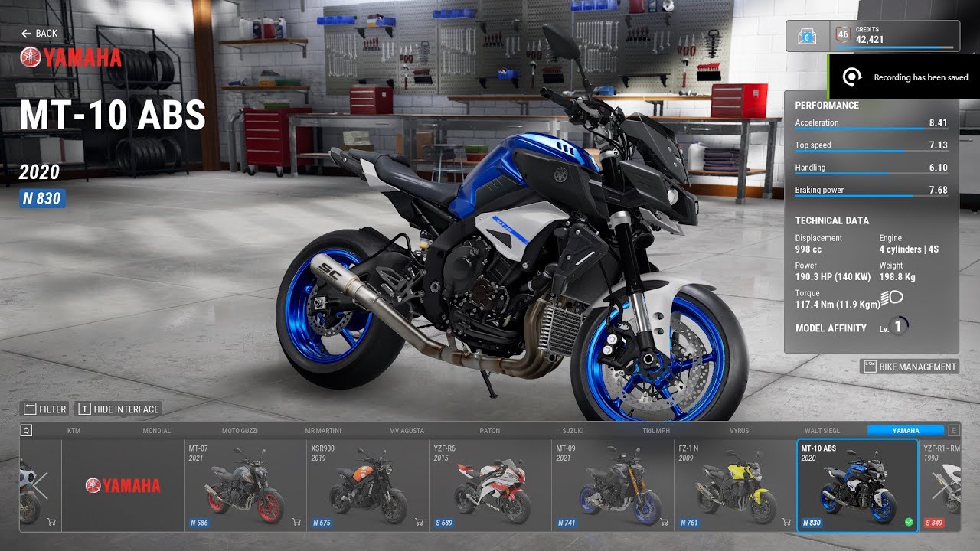Click the player level 46 badge

tap(843, 35)
